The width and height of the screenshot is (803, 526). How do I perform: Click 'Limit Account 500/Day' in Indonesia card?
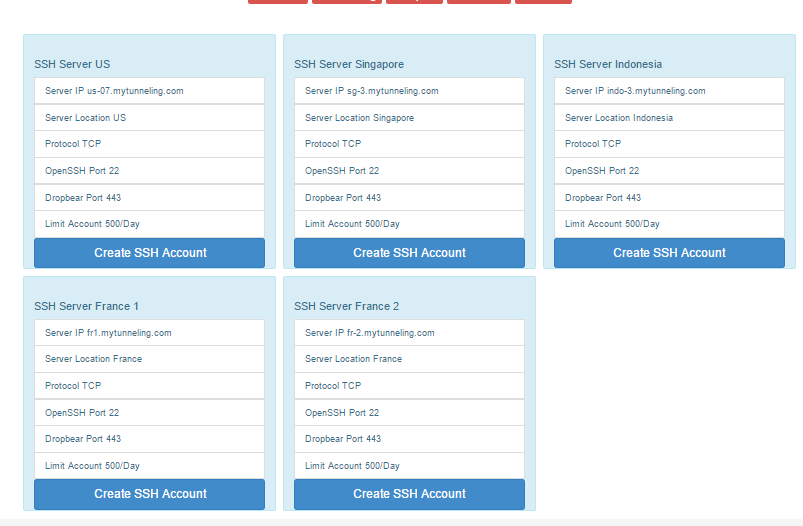pyautogui.click(x=669, y=224)
